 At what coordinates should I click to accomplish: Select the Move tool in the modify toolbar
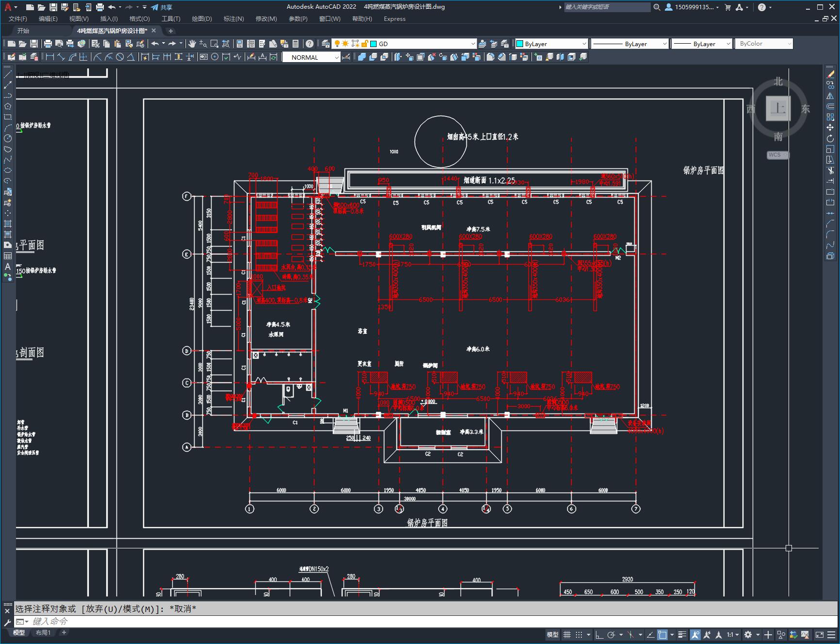tap(830, 128)
